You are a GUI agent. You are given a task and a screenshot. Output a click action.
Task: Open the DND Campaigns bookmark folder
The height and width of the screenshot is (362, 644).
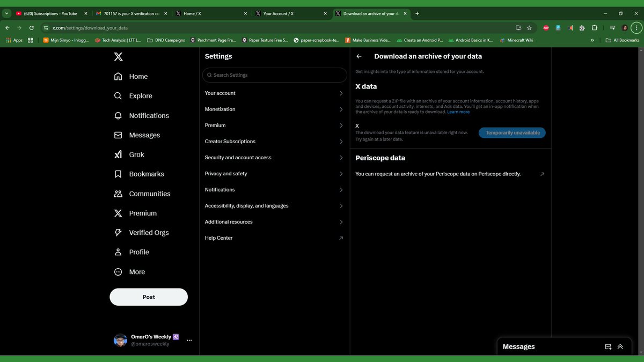pyautogui.click(x=166, y=40)
